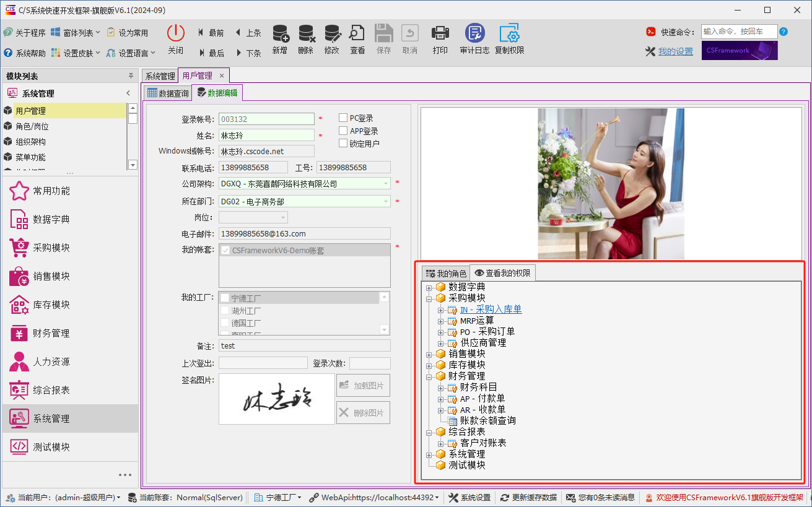Image resolution: width=812 pixels, height=507 pixels.
Task: Open the 岗位 dropdown
Action: pyautogui.click(x=283, y=218)
